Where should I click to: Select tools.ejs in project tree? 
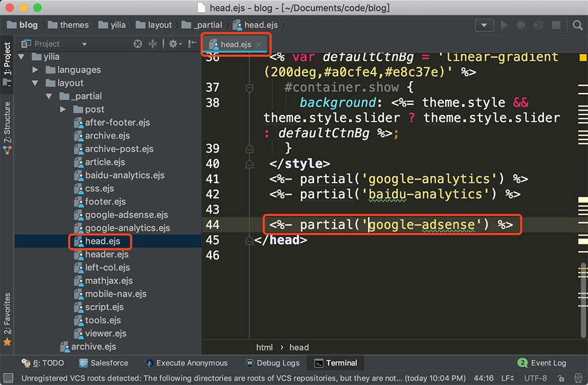pos(98,320)
